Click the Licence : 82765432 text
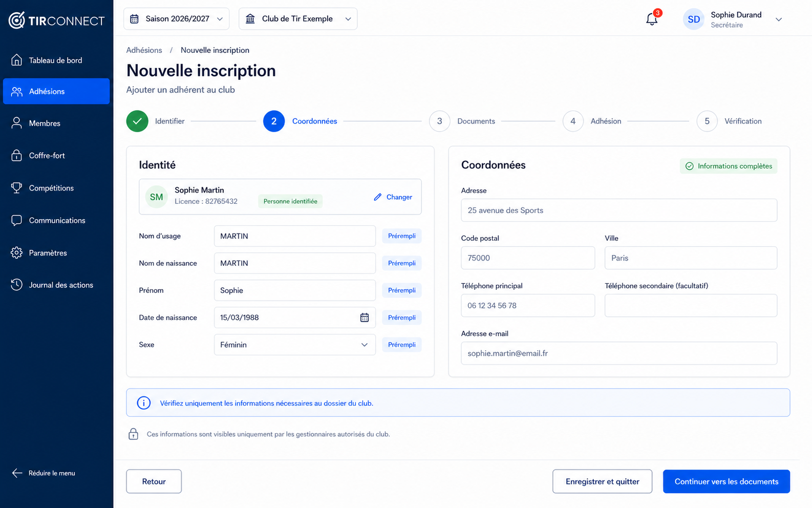Screen dimensions: 812x508 pos(206,201)
